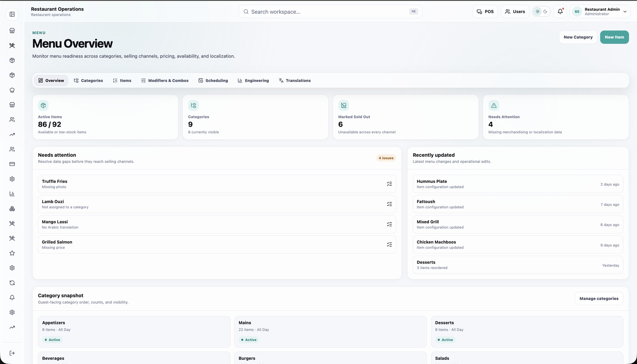
Task: Open the stacked cubes icon in sidebar
Action: pyautogui.click(x=12, y=209)
